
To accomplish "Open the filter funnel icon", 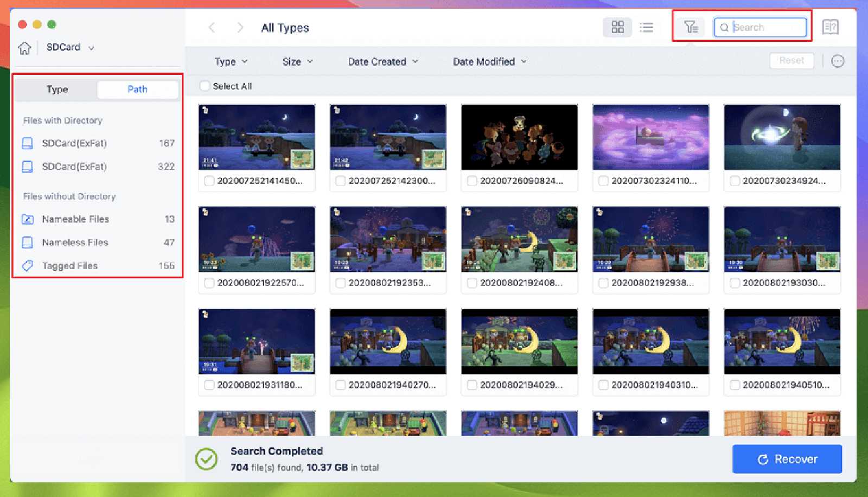I will point(691,27).
